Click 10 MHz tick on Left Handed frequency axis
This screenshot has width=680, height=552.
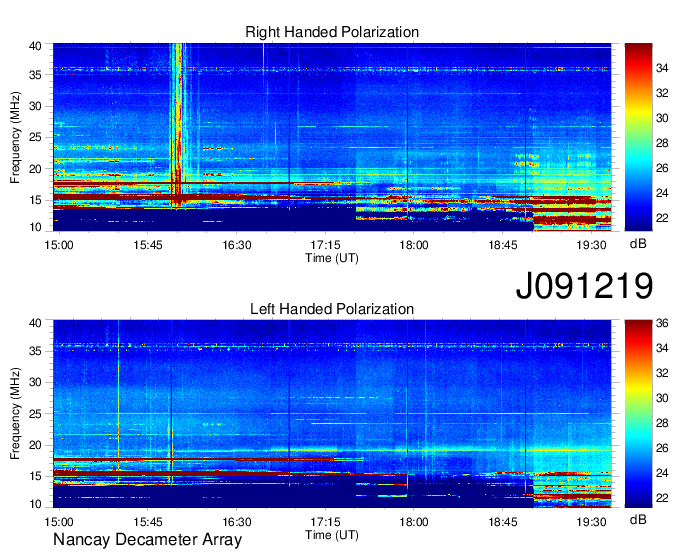coord(35,504)
